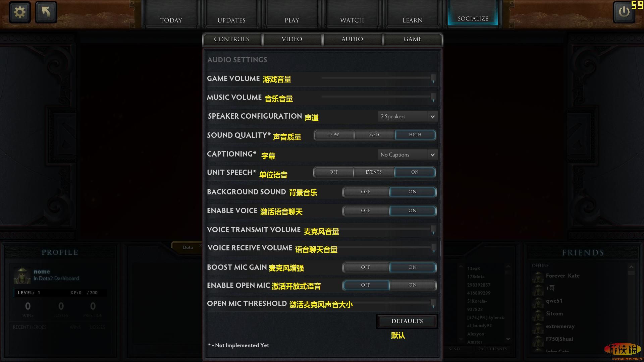Screen dimensions: 644x362
Task: Switch to the VIDEO settings tab
Action: click(x=292, y=39)
